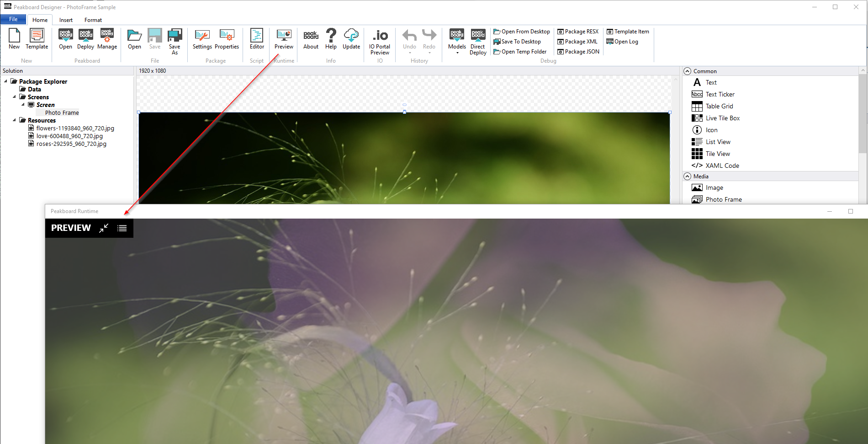Open the Models dropdown
This screenshot has height=444, width=868.
click(x=457, y=41)
